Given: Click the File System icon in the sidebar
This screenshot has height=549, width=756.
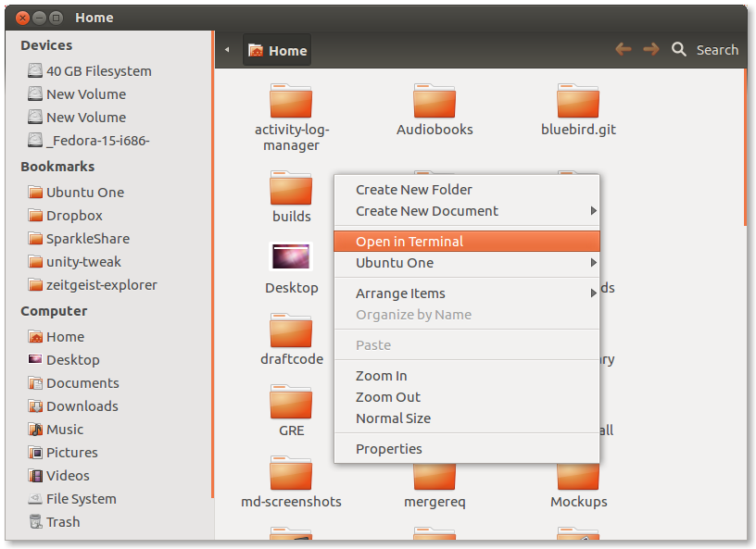Looking at the screenshot, I should pos(35,498).
